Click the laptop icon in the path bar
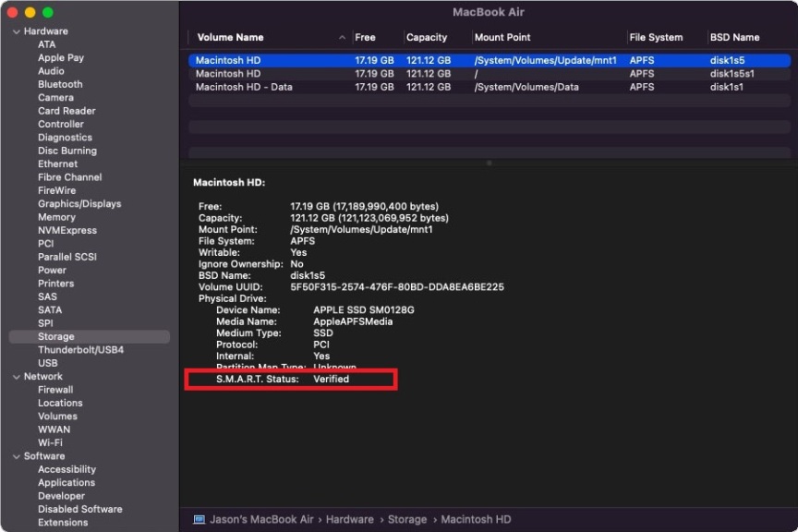This screenshot has width=798, height=532. [x=199, y=519]
